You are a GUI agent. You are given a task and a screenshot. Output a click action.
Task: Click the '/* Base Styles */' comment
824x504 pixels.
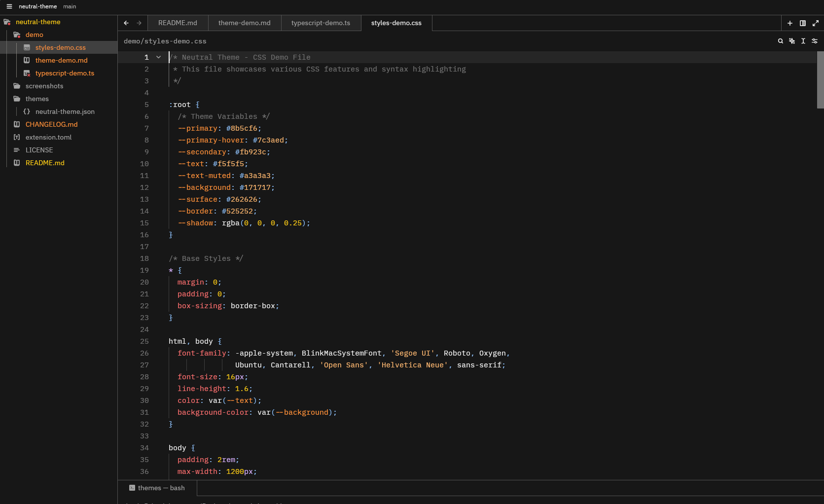coord(206,258)
